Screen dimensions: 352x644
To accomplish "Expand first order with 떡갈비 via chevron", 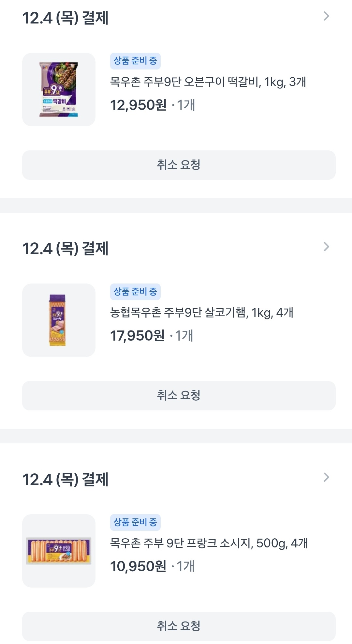I will coord(326,16).
